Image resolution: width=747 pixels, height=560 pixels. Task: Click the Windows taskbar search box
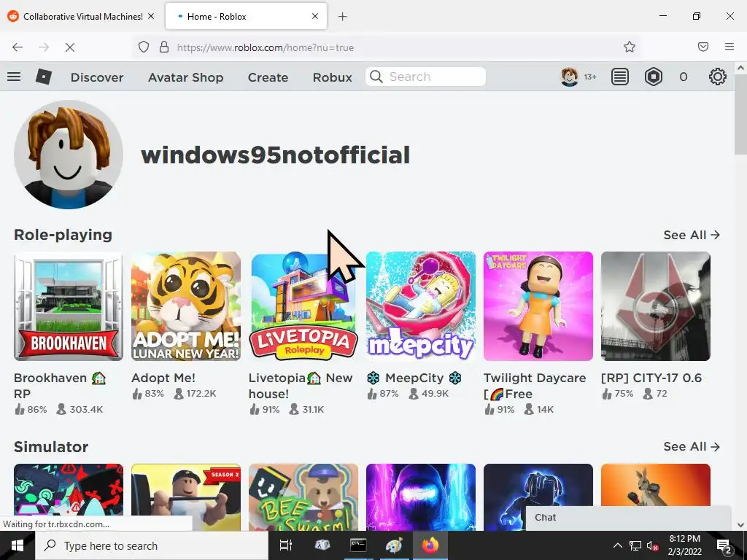[x=152, y=545]
